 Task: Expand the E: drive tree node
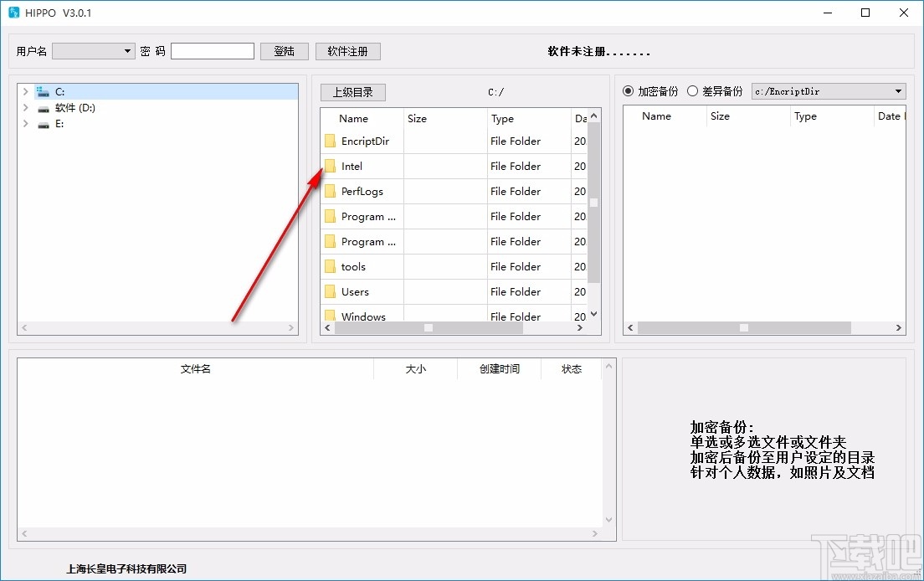coord(25,124)
